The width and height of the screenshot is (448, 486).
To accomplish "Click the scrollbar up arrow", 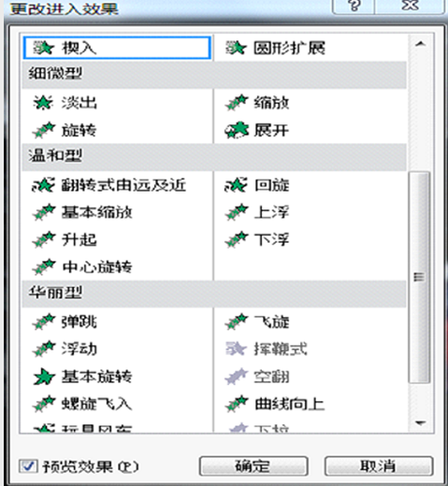I will 420,44.
